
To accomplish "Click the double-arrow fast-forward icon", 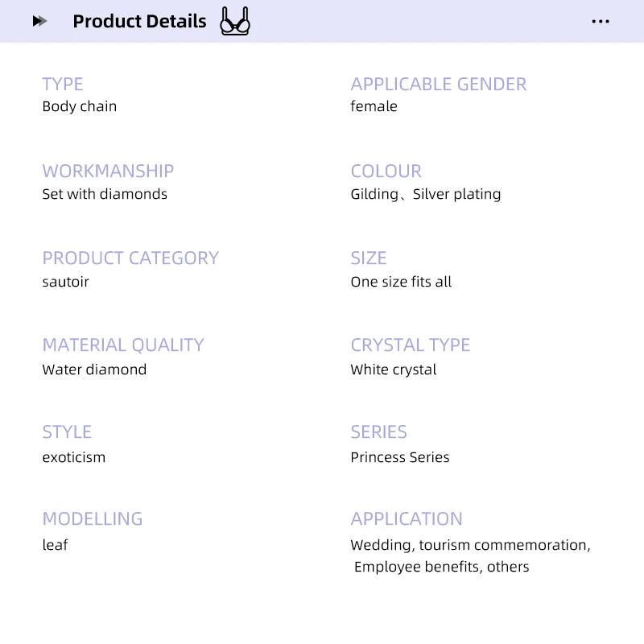I will [x=40, y=21].
